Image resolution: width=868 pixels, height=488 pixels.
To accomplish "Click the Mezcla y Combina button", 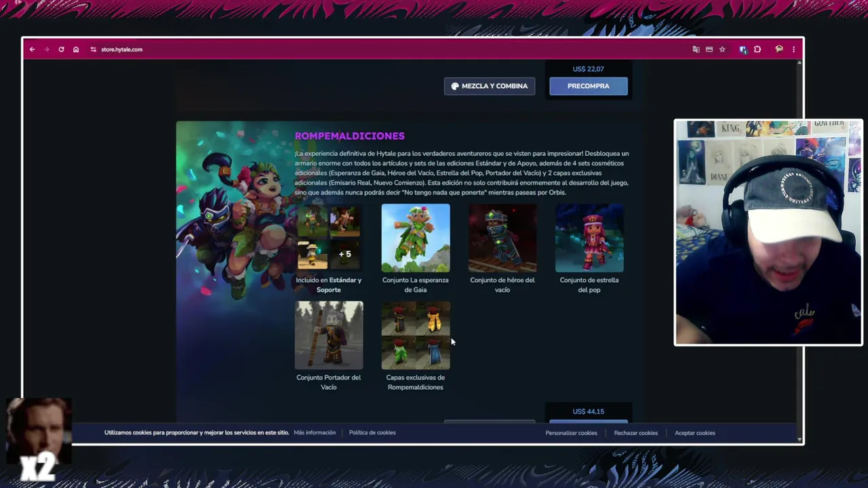I will [x=490, y=86].
